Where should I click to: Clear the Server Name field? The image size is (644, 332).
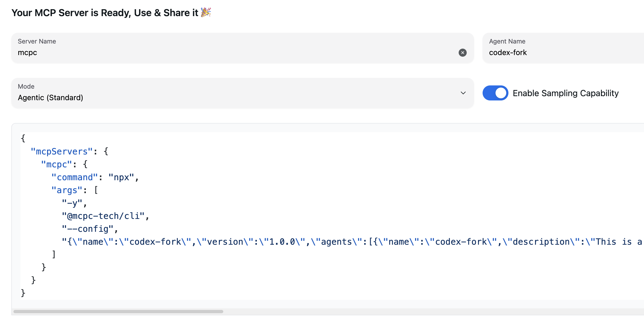(x=462, y=53)
